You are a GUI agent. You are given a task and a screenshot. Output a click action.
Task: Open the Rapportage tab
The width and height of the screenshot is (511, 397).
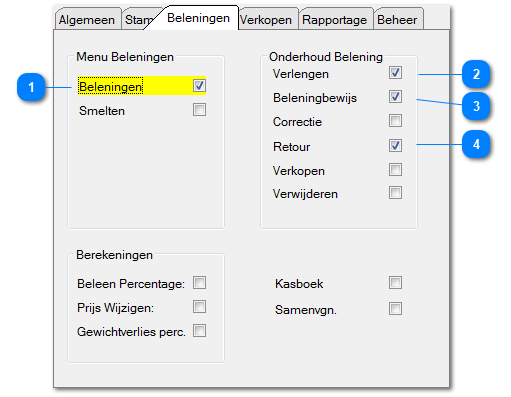(335, 20)
